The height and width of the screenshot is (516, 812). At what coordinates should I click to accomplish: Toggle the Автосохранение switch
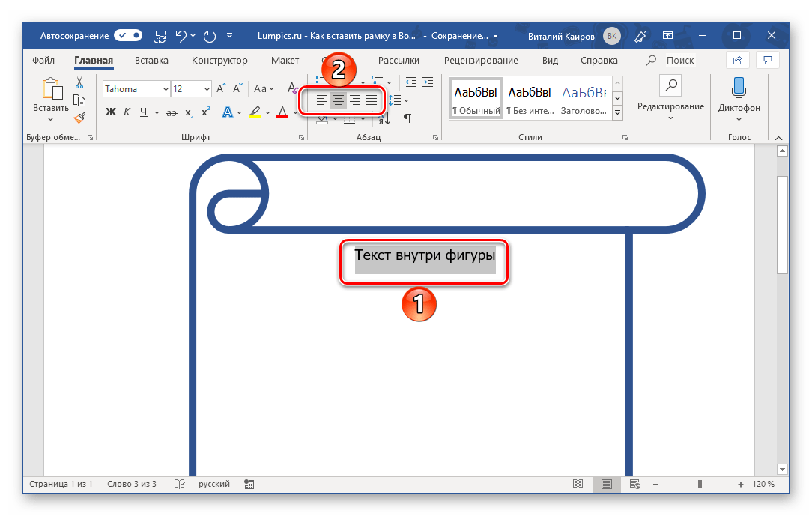pyautogui.click(x=128, y=36)
